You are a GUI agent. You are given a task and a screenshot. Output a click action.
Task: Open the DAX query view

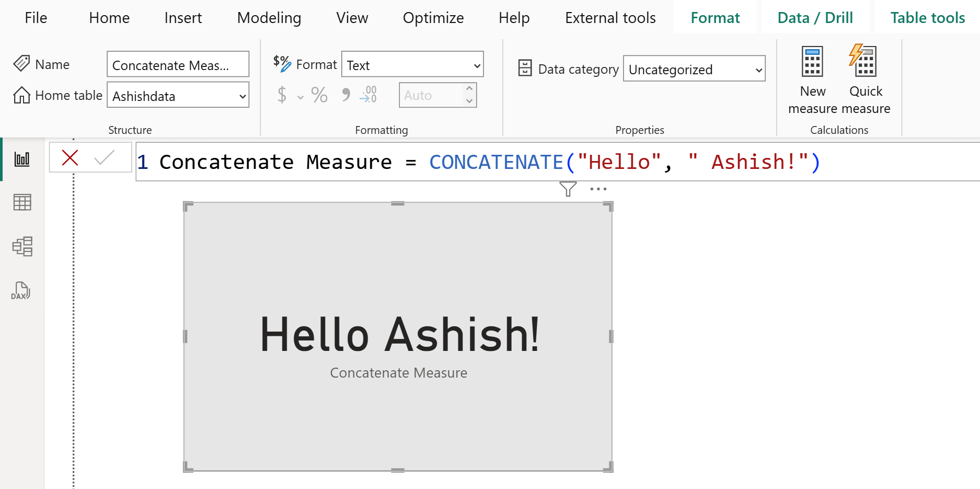[x=21, y=290]
